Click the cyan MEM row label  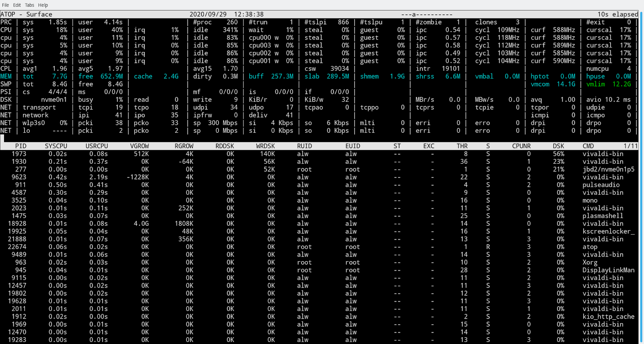click(6, 76)
